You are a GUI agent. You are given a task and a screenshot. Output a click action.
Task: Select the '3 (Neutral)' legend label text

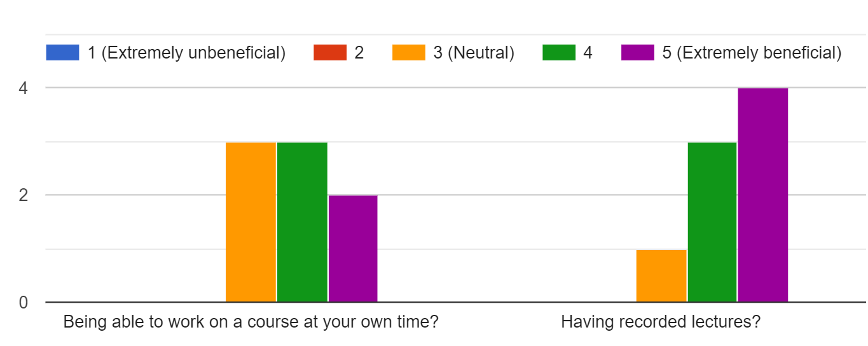[474, 53]
